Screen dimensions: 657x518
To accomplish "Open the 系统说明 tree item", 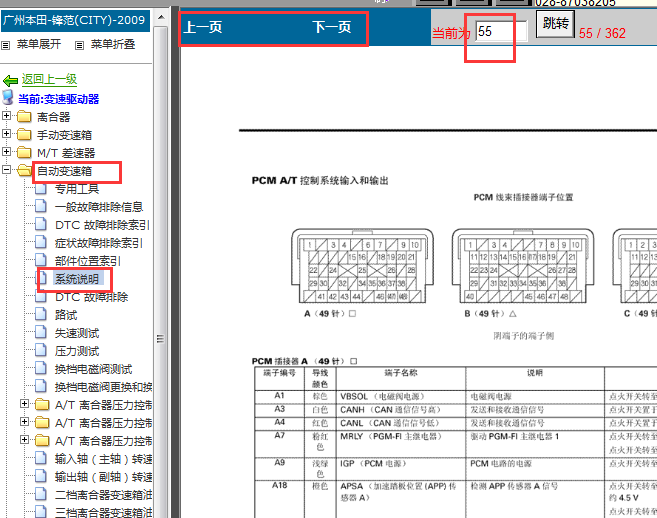I will tap(76, 279).
